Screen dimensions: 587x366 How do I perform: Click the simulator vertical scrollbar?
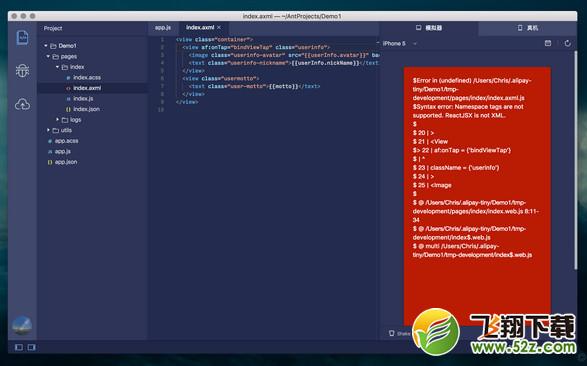click(575, 160)
